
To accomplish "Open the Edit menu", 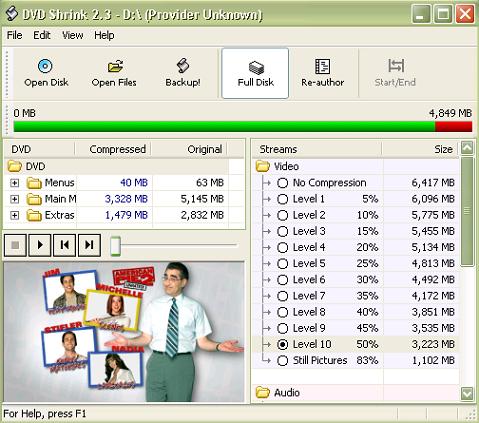I will coord(42,35).
